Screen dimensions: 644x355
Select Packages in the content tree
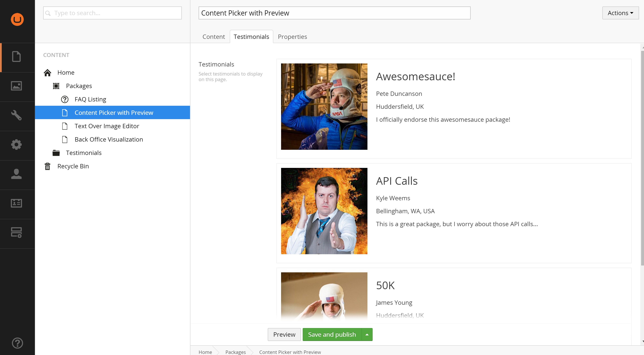(79, 86)
